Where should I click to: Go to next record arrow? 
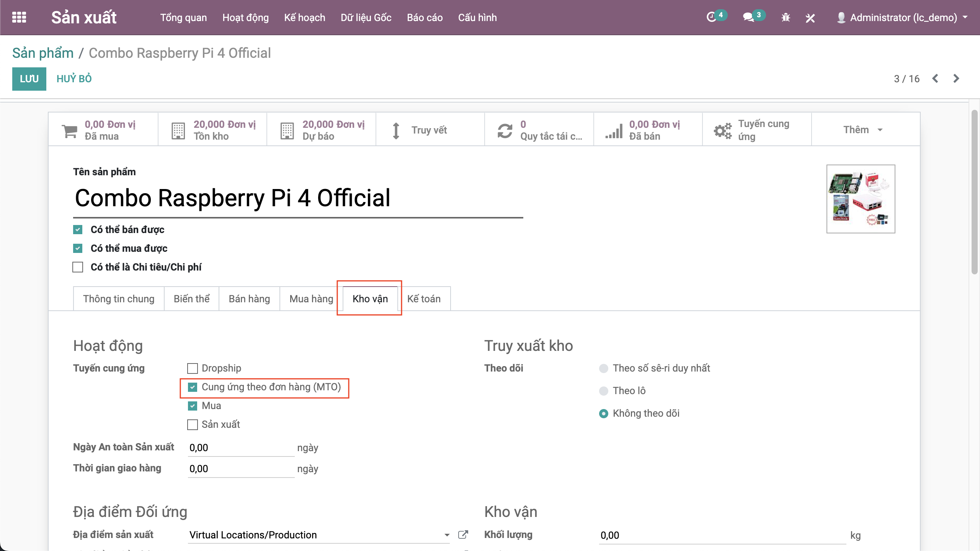point(956,78)
